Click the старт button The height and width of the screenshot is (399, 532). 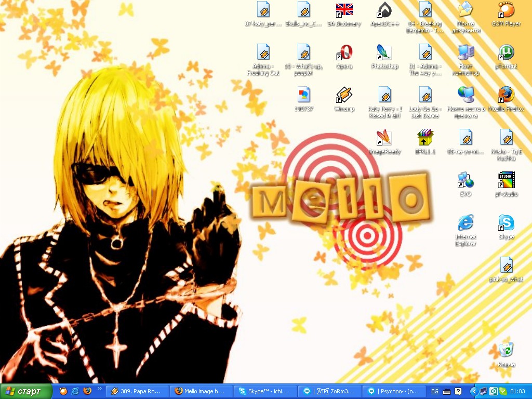[26, 392]
